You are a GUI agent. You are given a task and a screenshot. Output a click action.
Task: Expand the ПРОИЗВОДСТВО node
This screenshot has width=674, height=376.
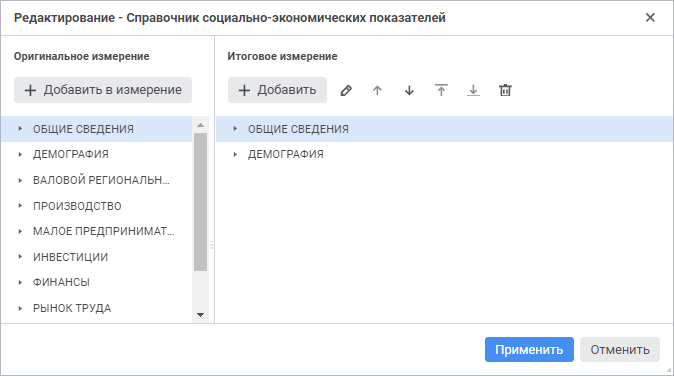point(20,206)
